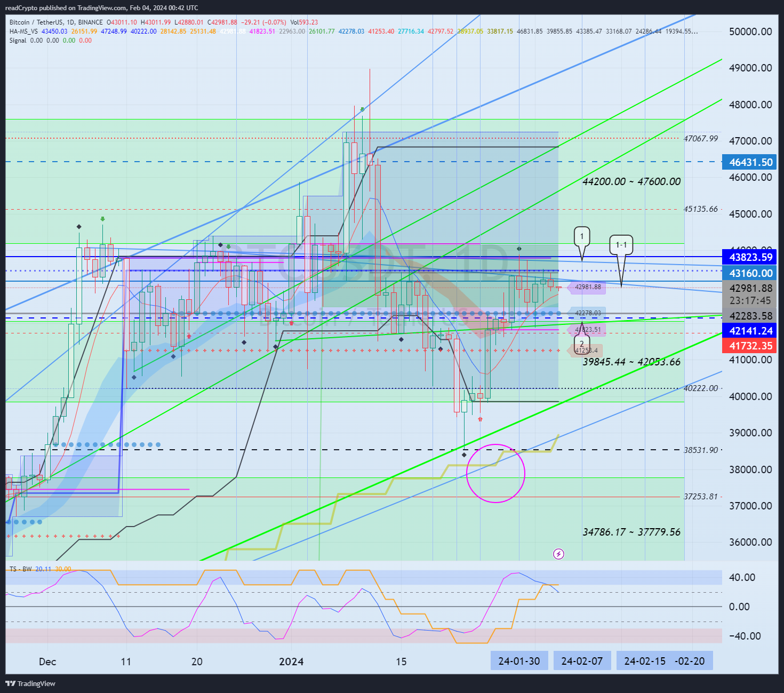Click the 20 label on time axis
Image resolution: width=784 pixels, height=693 pixels.
pyautogui.click(x=197, y=662)
